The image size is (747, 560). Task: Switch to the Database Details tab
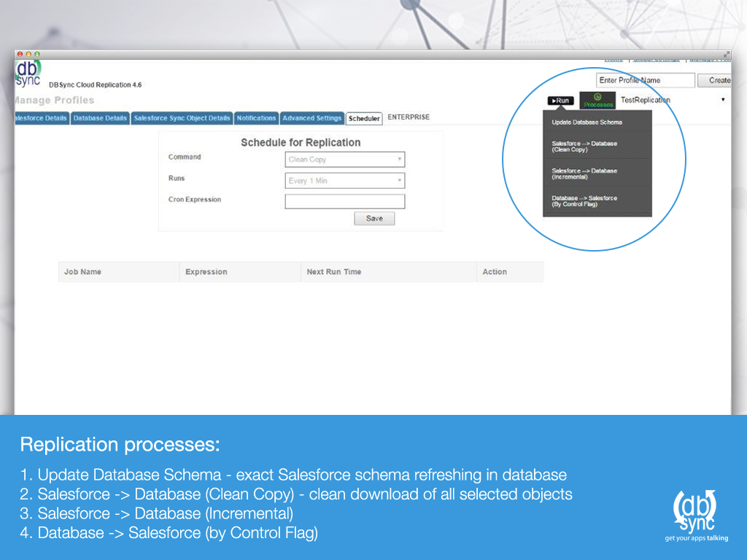tap(100, 118)
